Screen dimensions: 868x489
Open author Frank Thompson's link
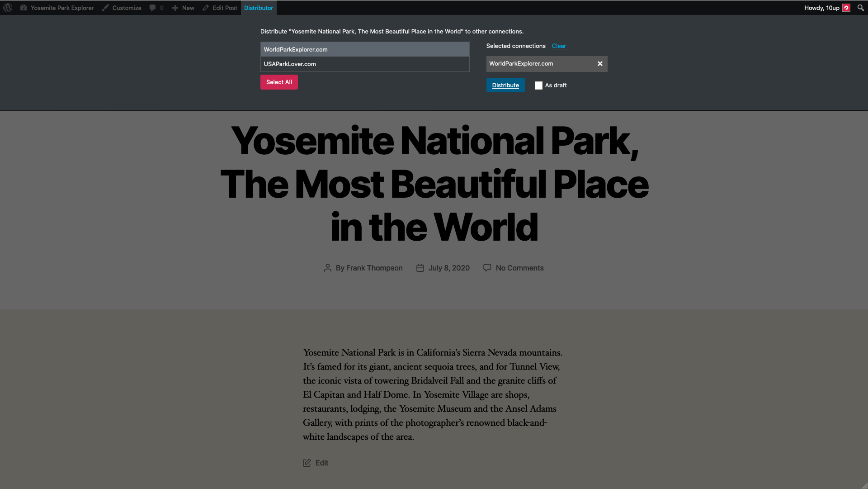[x=374, y=268]
